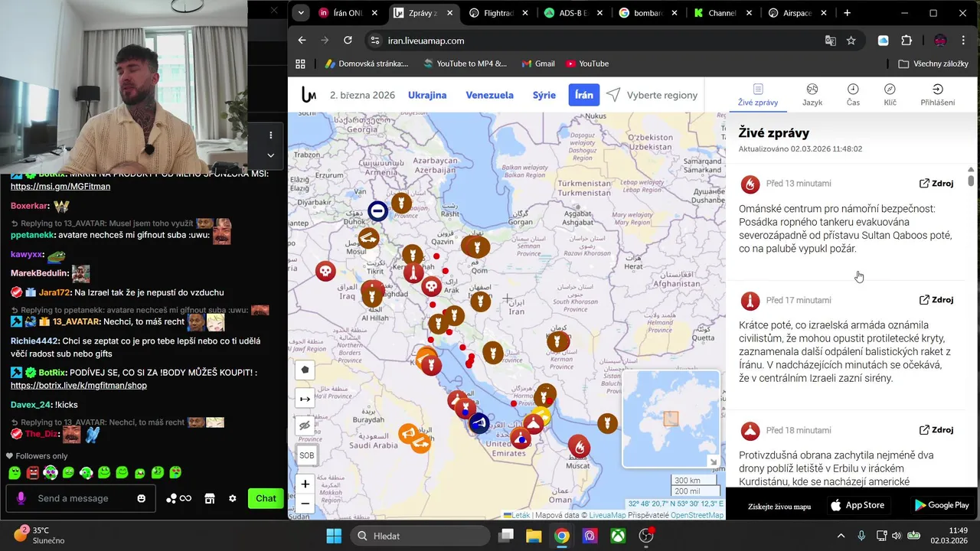Click the brown bomb marker east of Muscat
980x551 pixels.
(x=607, y=422)
